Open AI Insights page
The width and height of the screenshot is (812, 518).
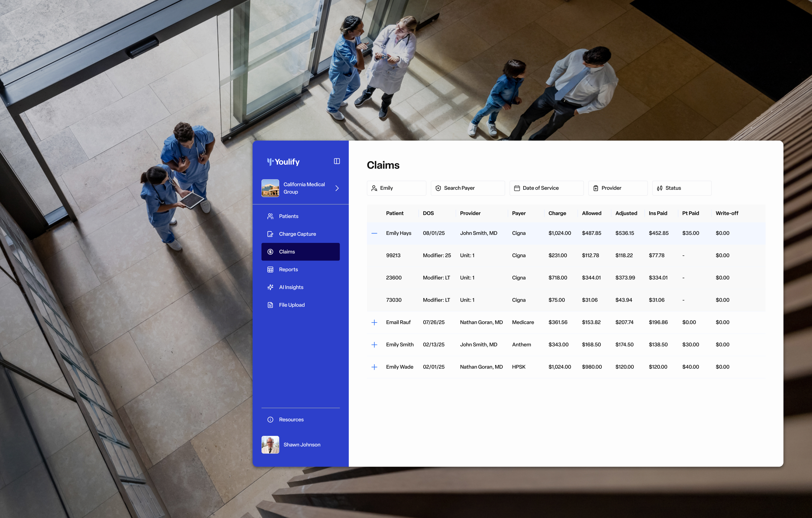301,287
